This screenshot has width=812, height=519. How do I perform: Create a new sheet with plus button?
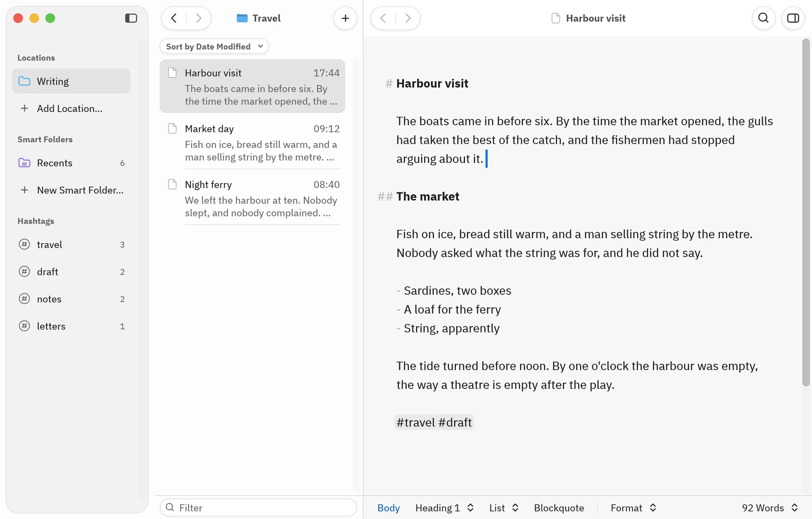[x=345, y=18]
